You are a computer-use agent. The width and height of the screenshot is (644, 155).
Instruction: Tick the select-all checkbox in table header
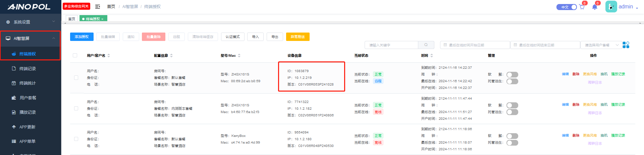coord(75,56)
